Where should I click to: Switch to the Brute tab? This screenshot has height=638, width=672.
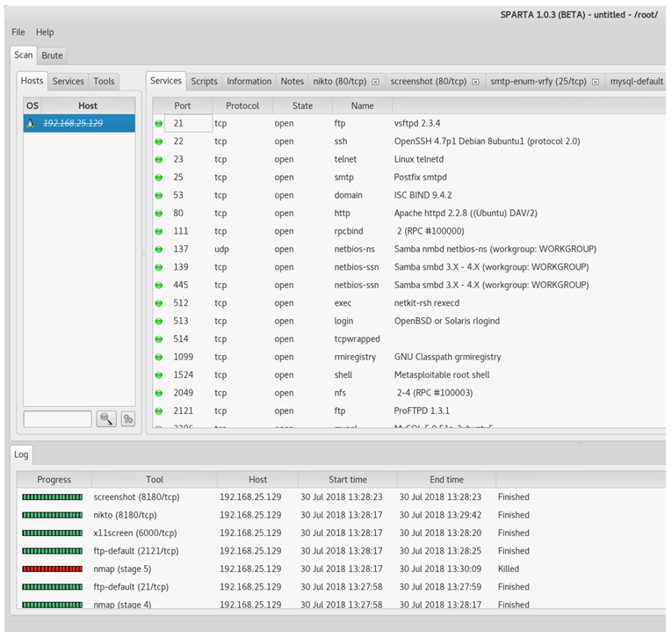pyautogui.click(x=53, y=55)
